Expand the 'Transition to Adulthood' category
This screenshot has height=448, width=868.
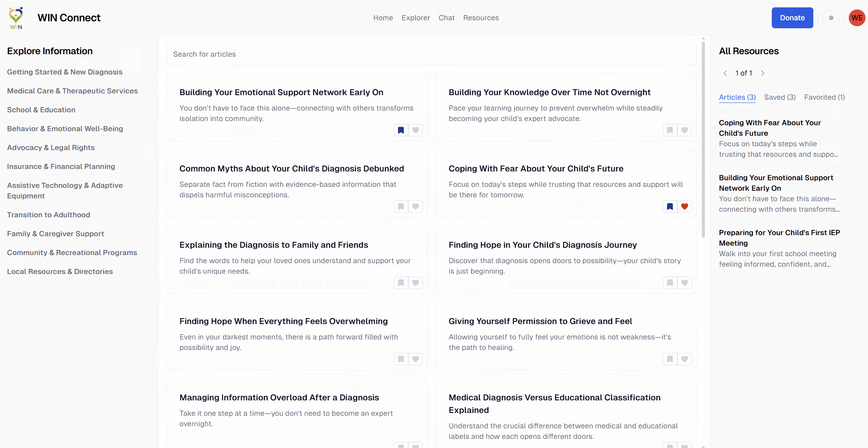point(49,215)
